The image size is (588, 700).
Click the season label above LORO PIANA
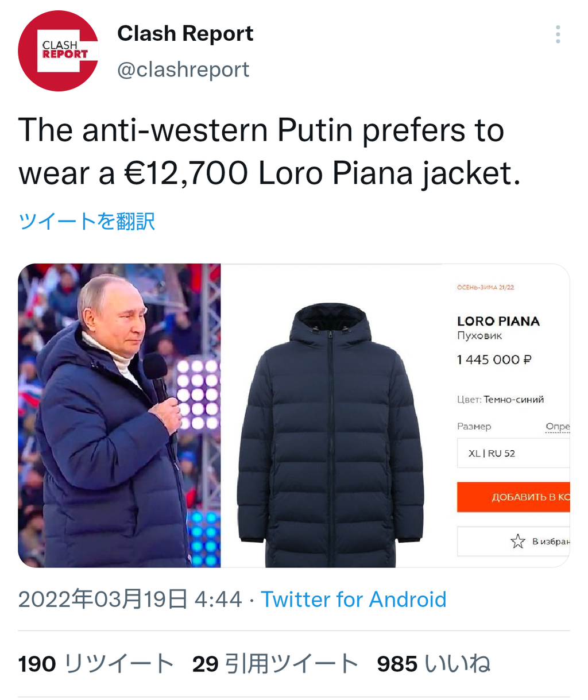(x=486, y=287)
